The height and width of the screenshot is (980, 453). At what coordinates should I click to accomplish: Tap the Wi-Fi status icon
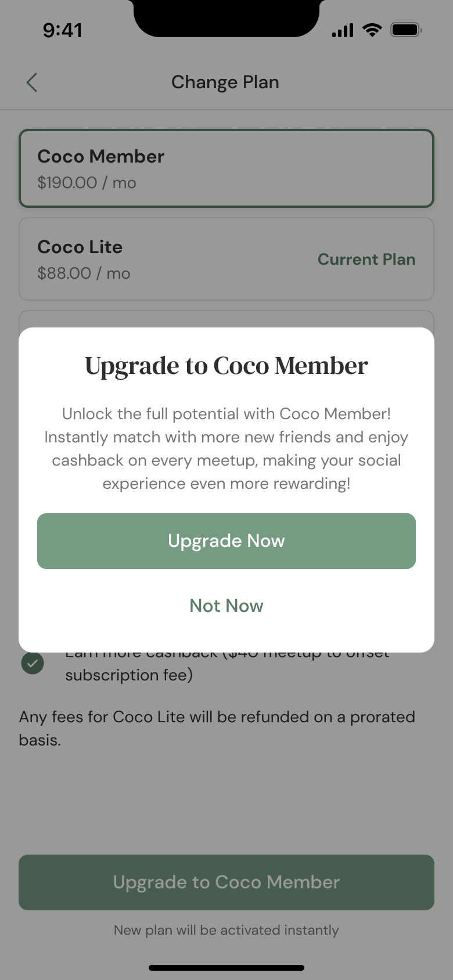click(x=372, y=30)
